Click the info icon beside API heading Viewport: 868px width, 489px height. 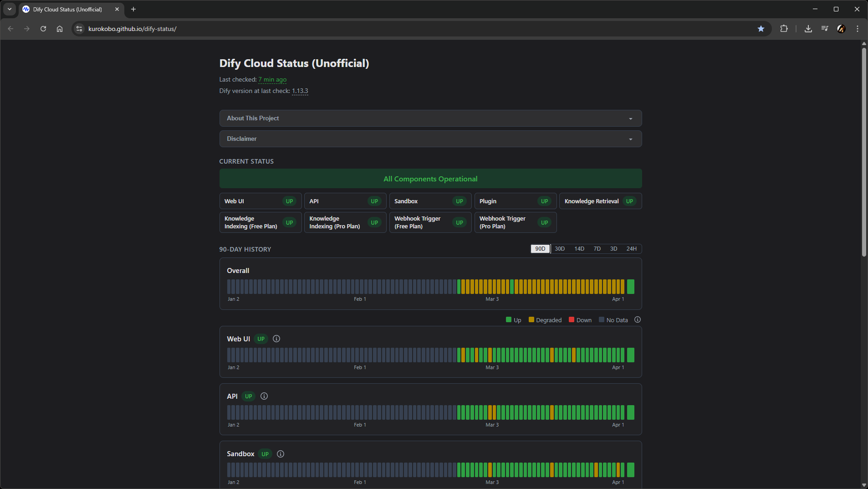click(x=264, y=396)
